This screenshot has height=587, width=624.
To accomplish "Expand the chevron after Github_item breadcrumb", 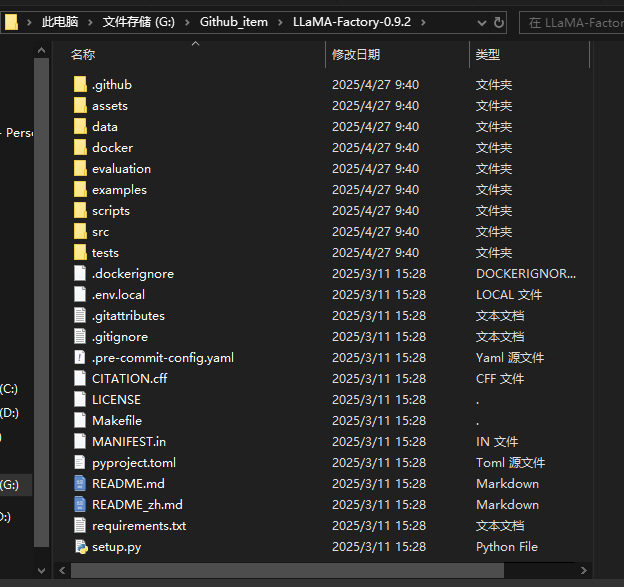I will point(280,22).
